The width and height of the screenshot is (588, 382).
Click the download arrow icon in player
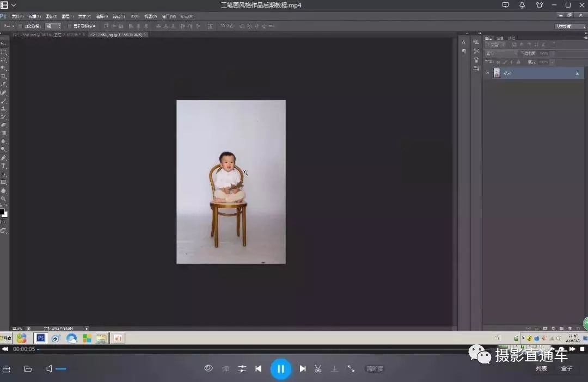click(334, 369)
